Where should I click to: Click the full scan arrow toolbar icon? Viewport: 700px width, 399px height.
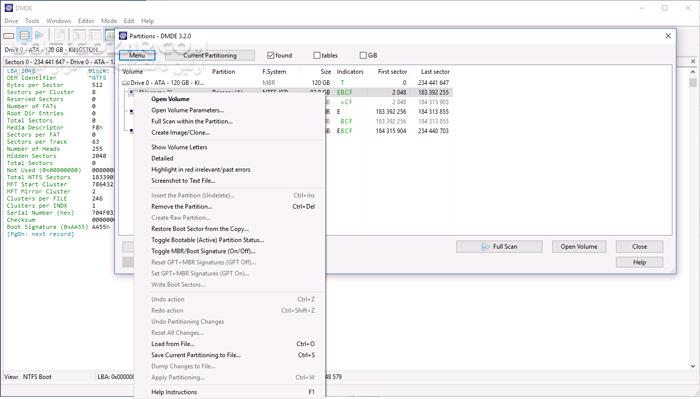[x=39, y=35]
